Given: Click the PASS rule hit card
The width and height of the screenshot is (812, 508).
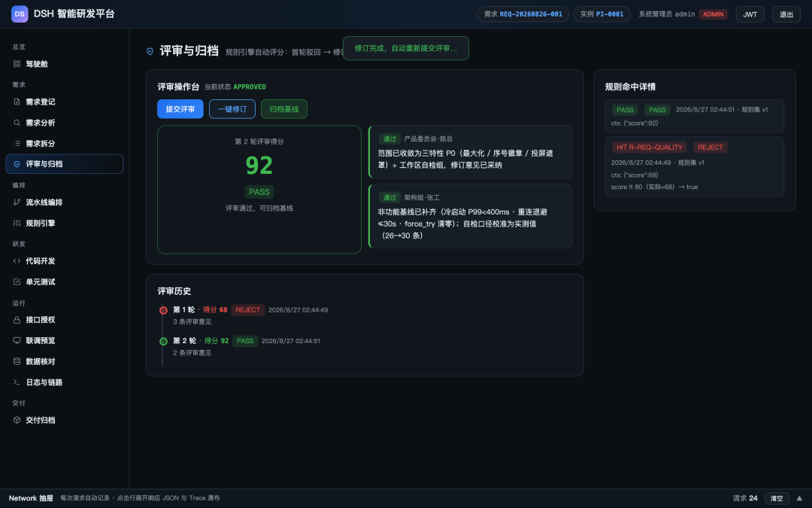Looking at the screenshot, I should (x=695, y=116).
